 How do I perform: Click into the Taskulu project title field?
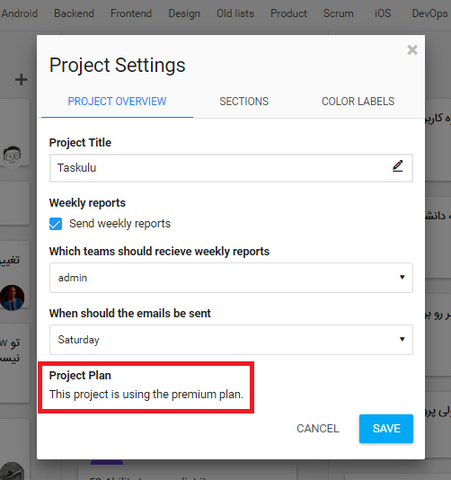point(231,168)
